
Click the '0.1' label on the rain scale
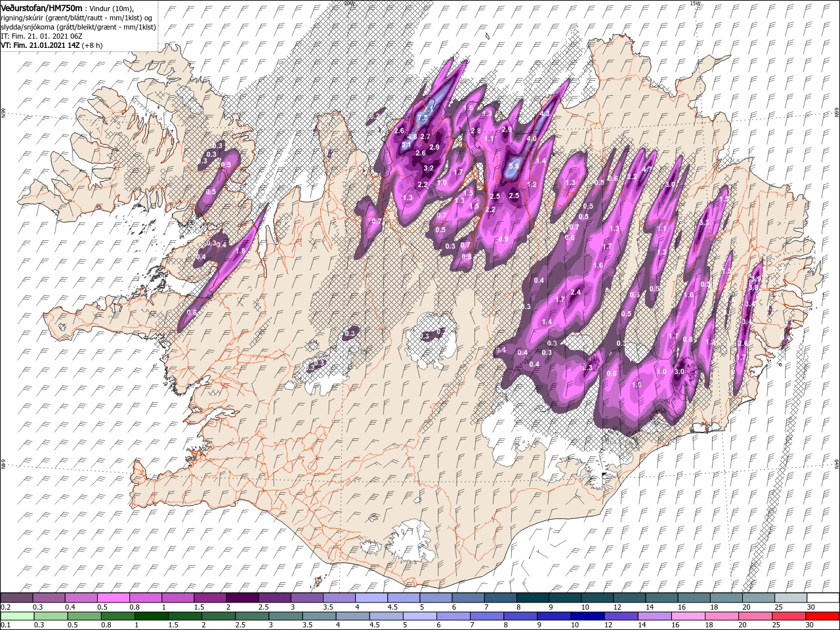5,625
